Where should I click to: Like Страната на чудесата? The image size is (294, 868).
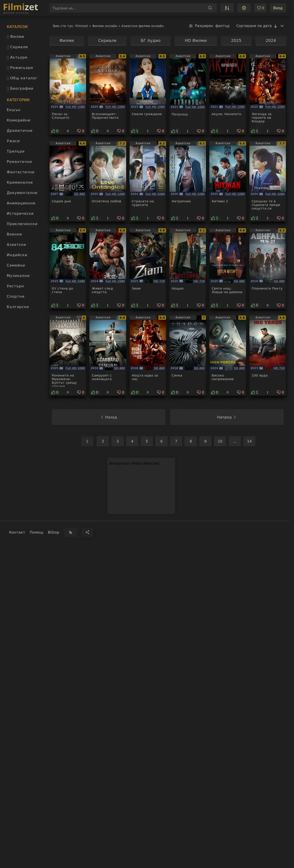point(134,218)
